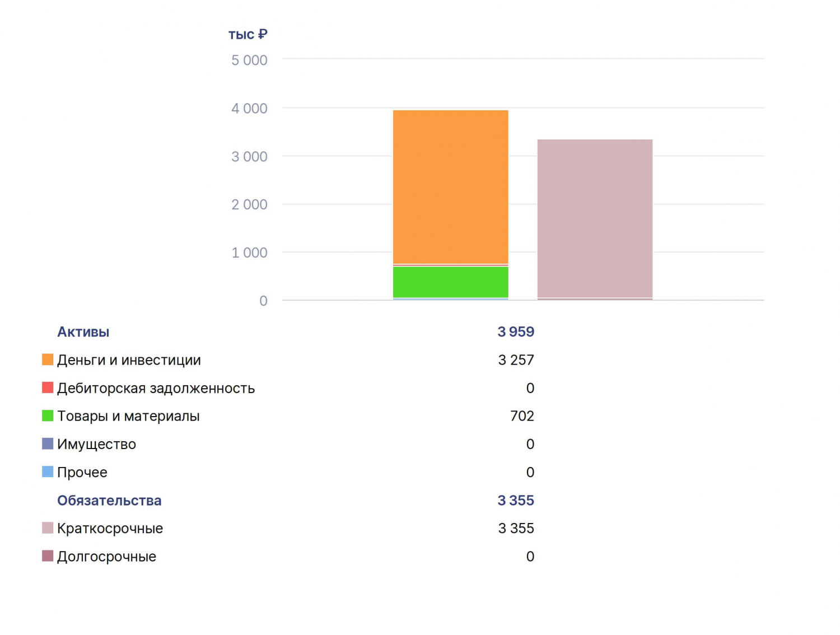Click the 1 000 axis label
This screenshot has width=840, height=635.
point(249,253)
